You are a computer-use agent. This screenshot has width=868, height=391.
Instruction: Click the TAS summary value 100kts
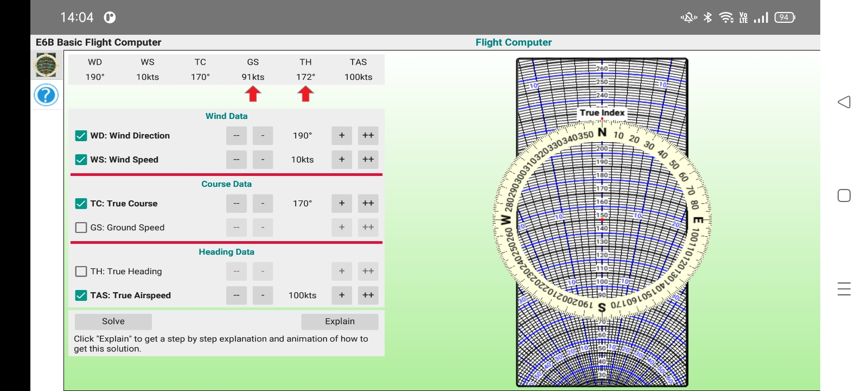(359, 77)
